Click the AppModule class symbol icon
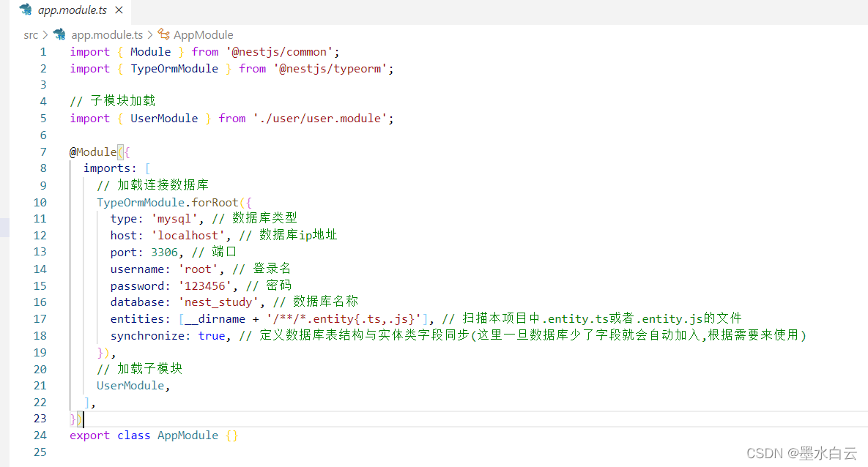The image size is (868, 467). point(164,34)
